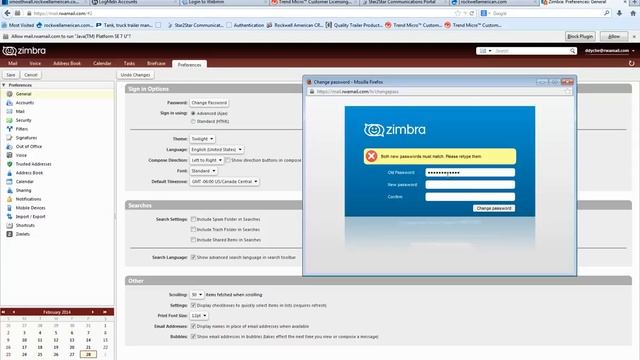
Task: Switch to the Voice tab
Action: coord(35,64)
